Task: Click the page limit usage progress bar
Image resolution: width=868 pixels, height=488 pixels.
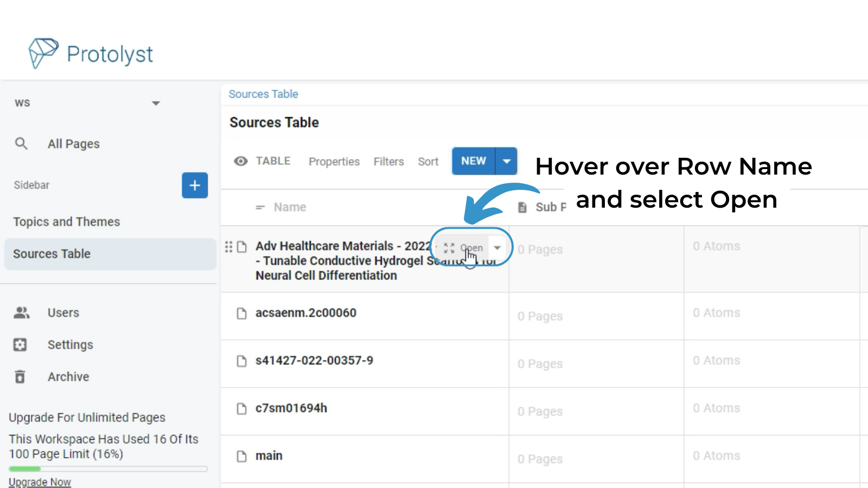Action: click(108, 468)
